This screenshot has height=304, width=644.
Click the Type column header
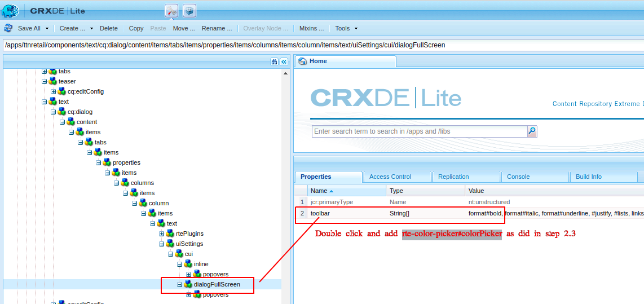[426, 191]
